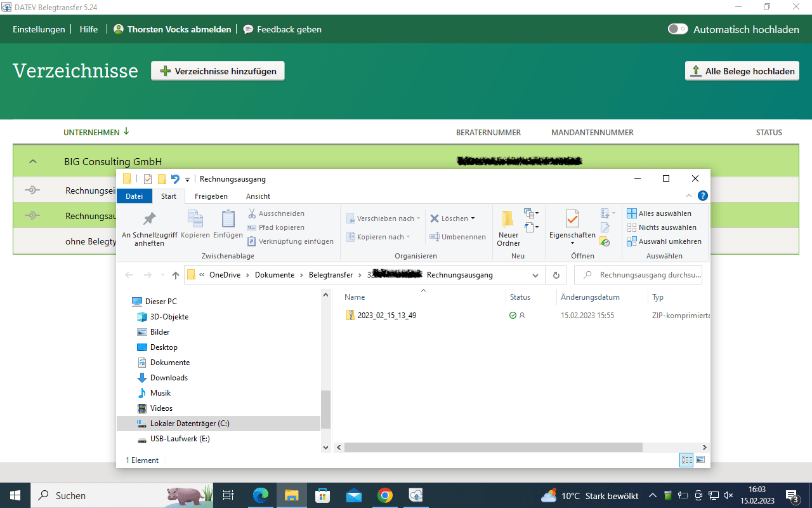Refresh the Rechnungsausgang folder view
Image resolution: width=812 pixels, height=508 pixels.
click(x=556, y=275)
